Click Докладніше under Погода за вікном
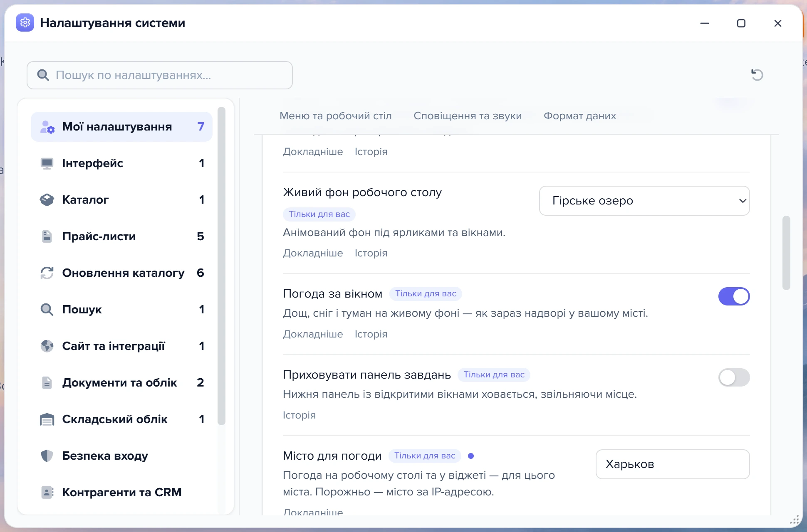 (313, 334)
